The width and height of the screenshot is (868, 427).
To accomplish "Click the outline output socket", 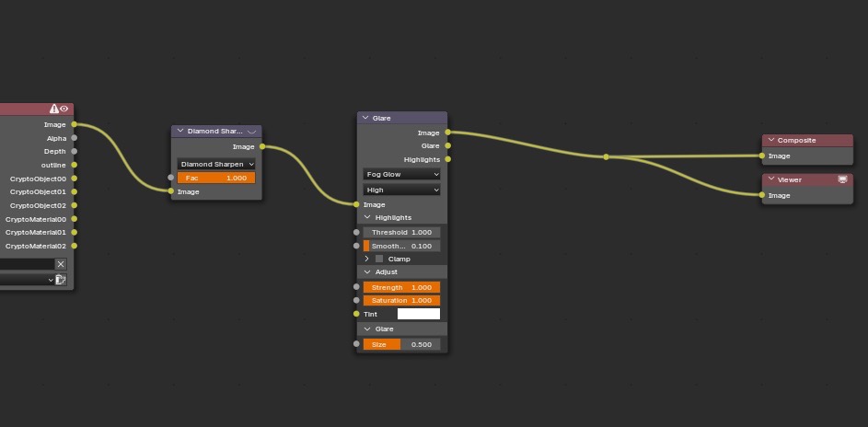I will tap(75, 165).
